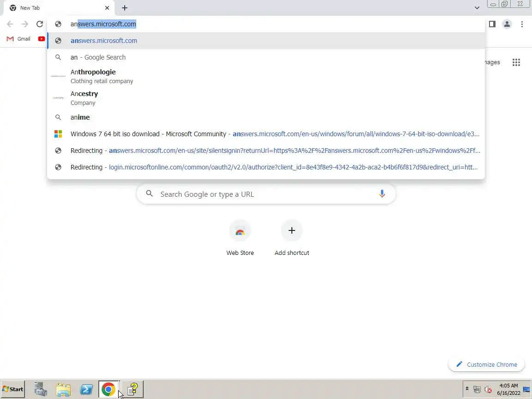
Task: Choose the anime search suggestion
Action: (266, 117)
